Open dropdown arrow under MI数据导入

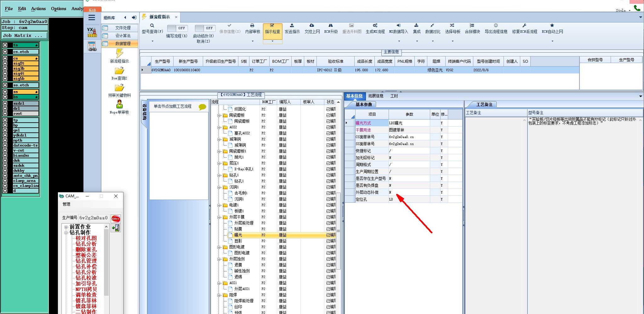[x=399, y=41]
